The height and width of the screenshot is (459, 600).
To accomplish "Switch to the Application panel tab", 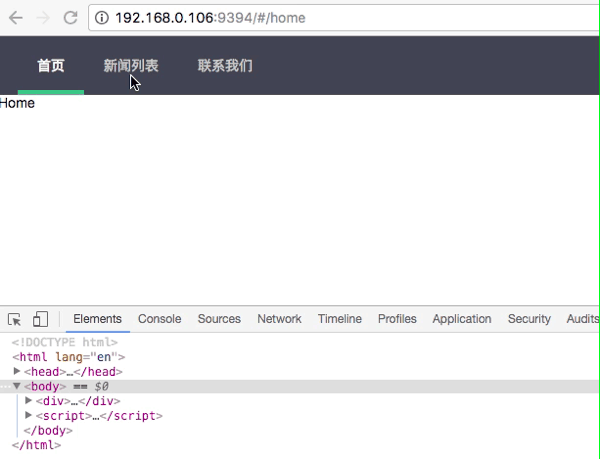I will [x=462, y=319].
